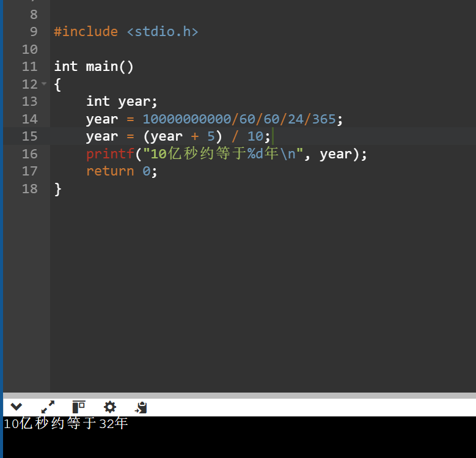This screenshot has height=458, width=476.
Task: Click the line number 16 in the gutter
Action: [30, 154]
